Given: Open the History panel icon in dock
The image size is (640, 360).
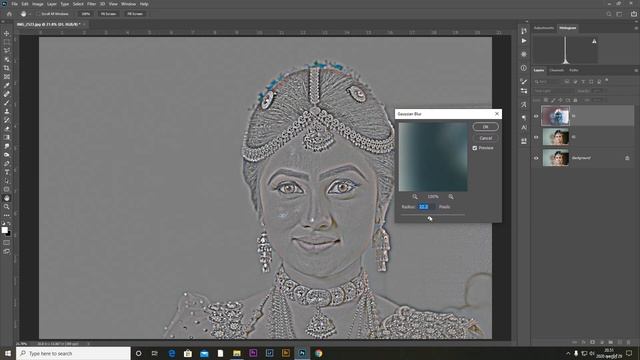Looking at the screenshot, I should 524,31.
